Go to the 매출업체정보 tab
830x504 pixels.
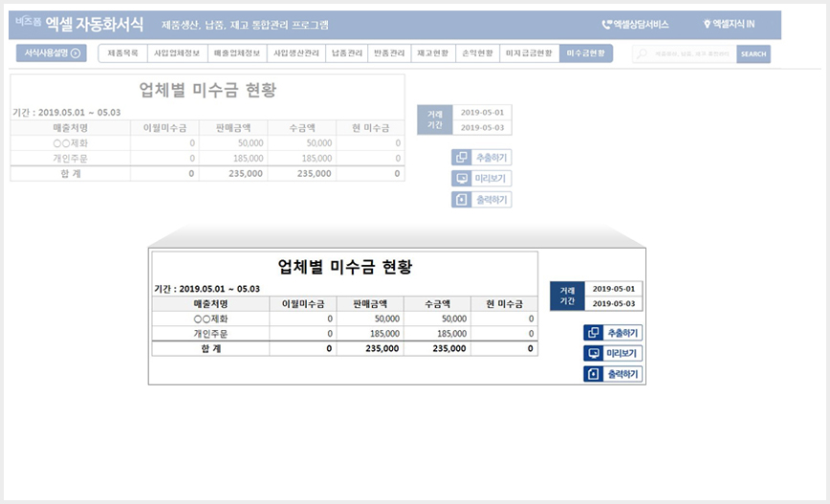tap(237, 54)
